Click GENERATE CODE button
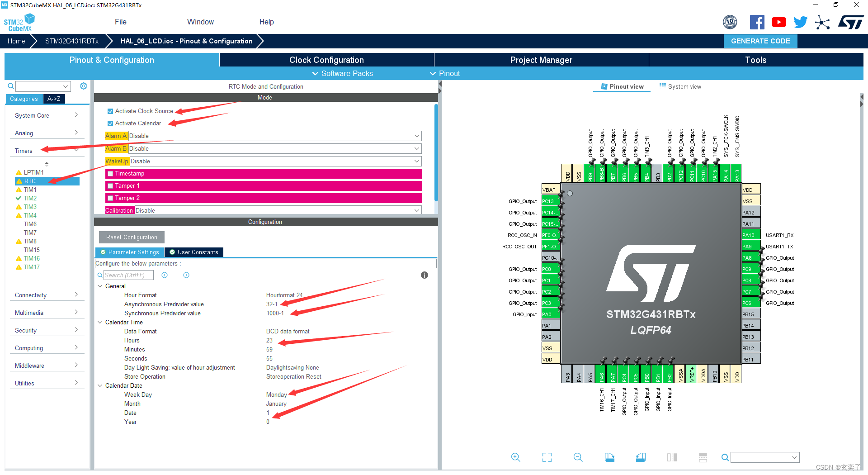This screenshot has width=868, height=475. click(x=760, y=41)
